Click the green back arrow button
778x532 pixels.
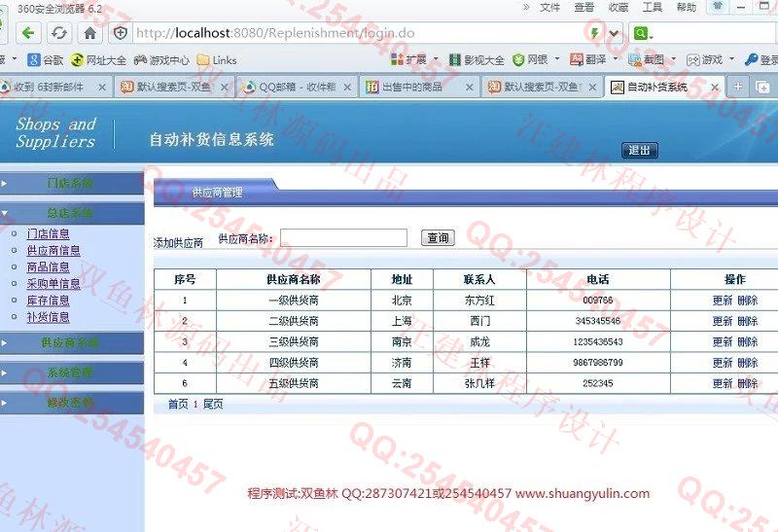28,33
